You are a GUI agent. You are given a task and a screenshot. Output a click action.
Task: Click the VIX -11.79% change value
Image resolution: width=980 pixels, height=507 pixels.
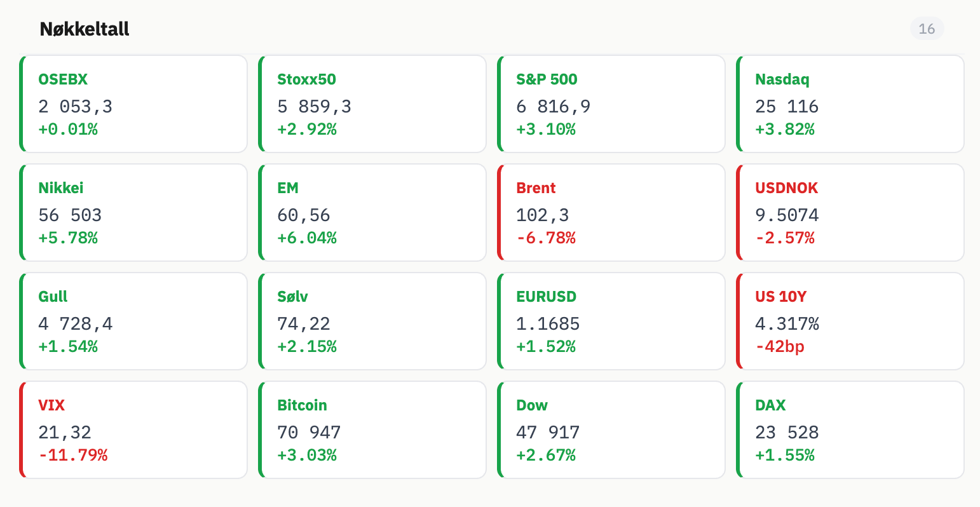pyautogui.click(x=73, y=456)
